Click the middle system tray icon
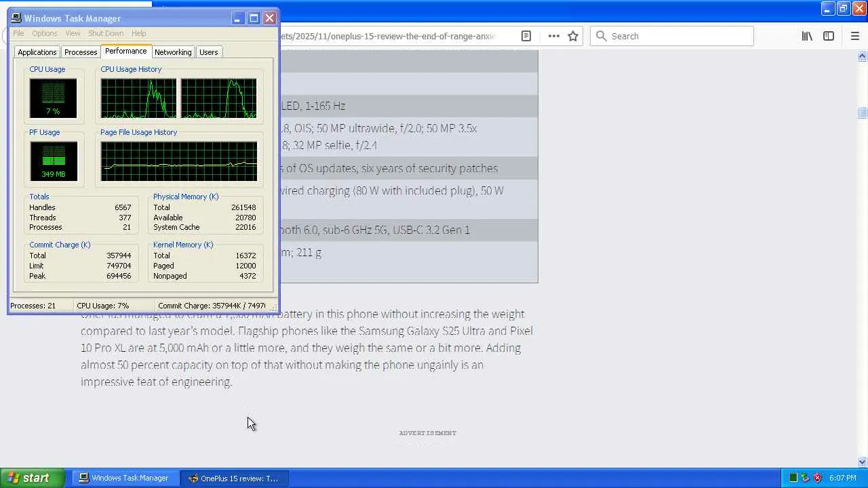Viewport: 868px width, 488px height. pos(805,478)
